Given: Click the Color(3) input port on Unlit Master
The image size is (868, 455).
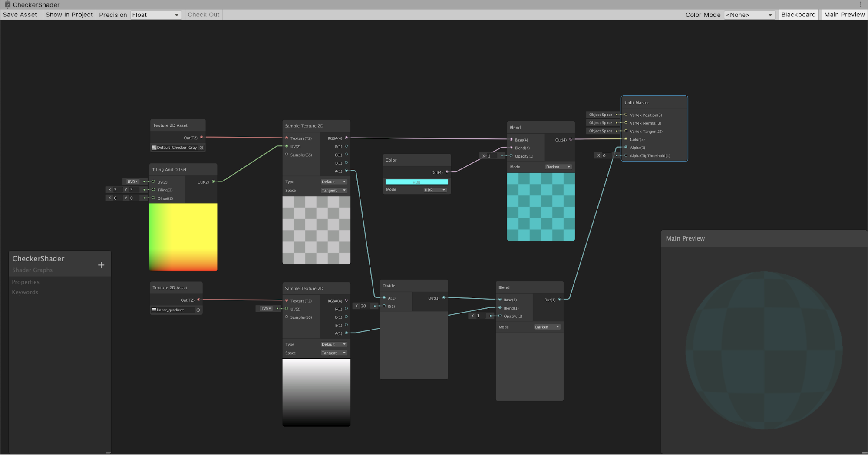Looking at the screenshot, I should click(x=626, y=139).
